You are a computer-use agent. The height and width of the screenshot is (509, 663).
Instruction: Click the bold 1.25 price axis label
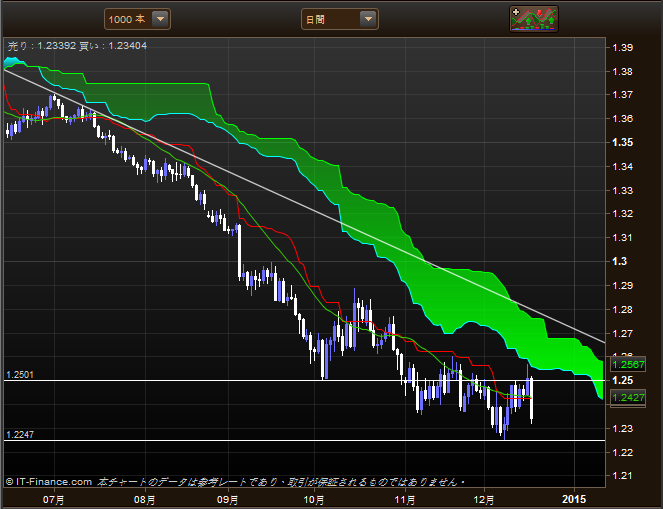click(623, 380)
